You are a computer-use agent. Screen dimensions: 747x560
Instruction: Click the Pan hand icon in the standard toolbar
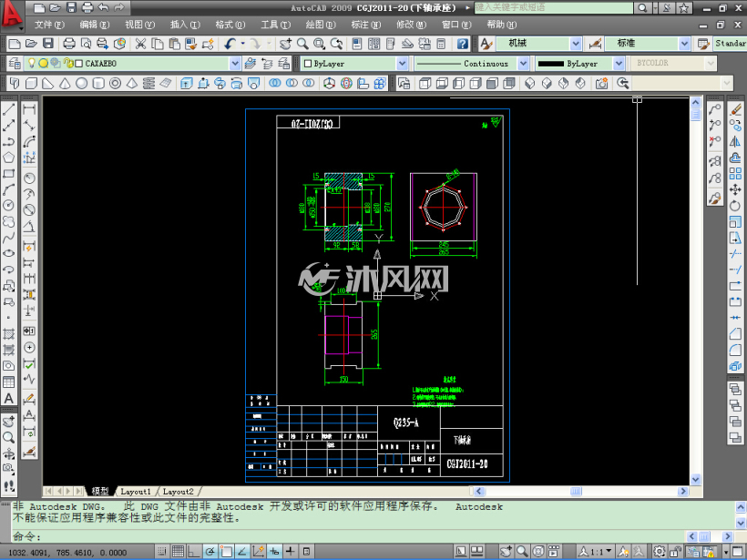pyautogui.click(x=285, y=44)
